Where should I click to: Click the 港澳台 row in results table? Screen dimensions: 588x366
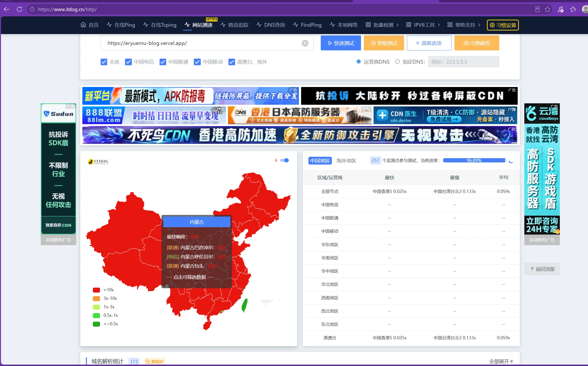(411, 337)
